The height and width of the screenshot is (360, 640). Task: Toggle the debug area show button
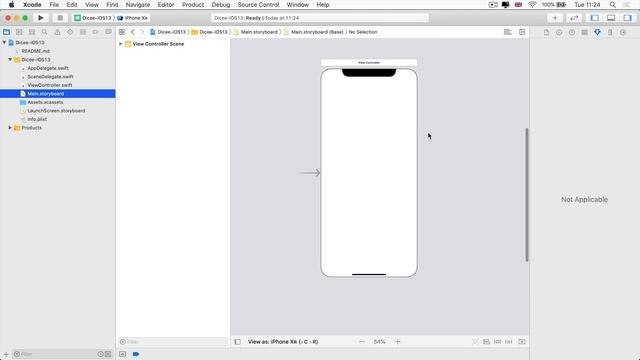pyautogui.click(x=122, y=354)
